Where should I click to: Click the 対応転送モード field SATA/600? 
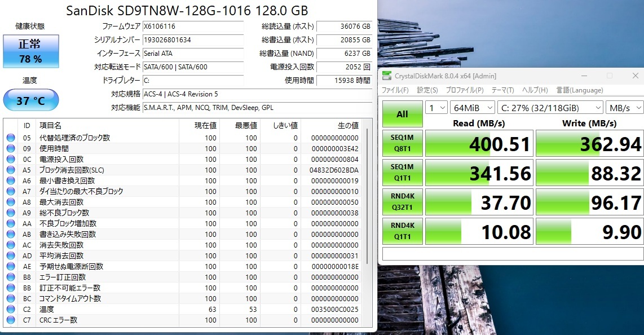coord(193,67)
